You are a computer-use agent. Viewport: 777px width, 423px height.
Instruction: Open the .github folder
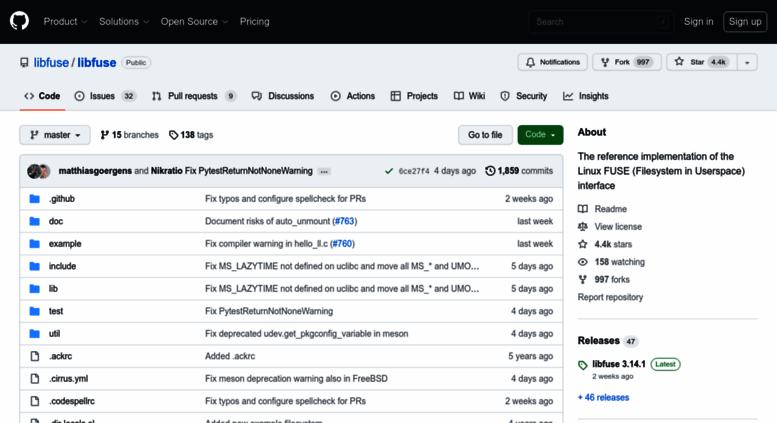coord(62,199)
